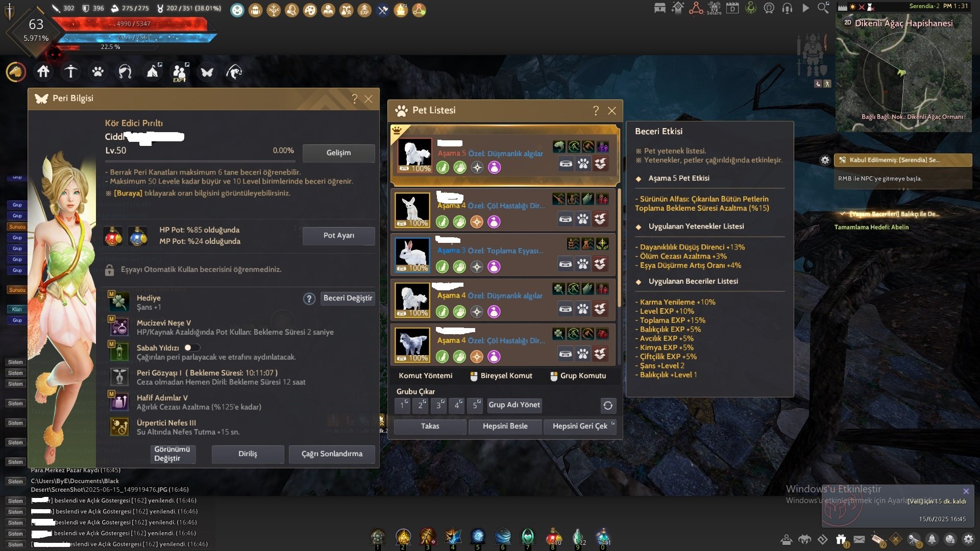Viewport: 980px width, 551px height.
Task: Open help for the Pet Listesi window
Action: [596, 111]
